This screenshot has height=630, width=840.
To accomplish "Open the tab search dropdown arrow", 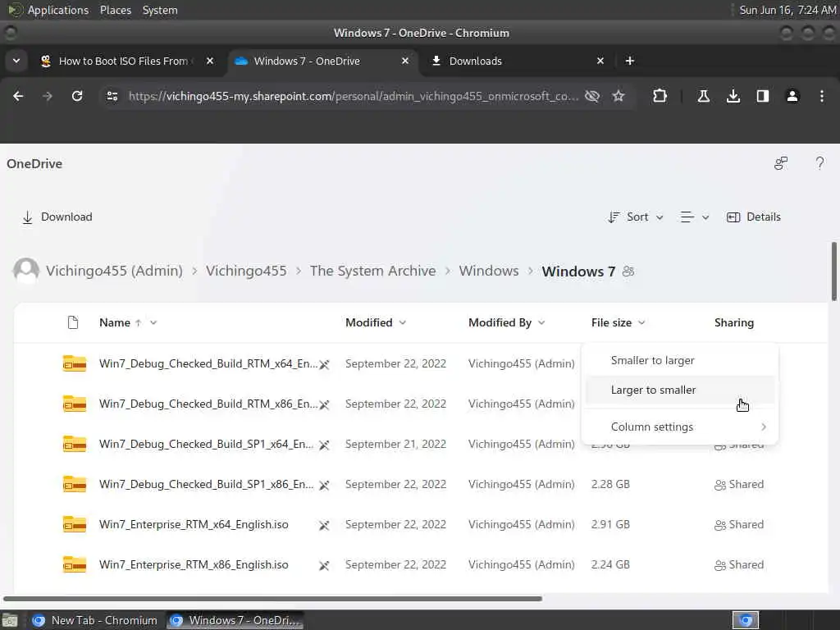I will (x=16, y=61).
